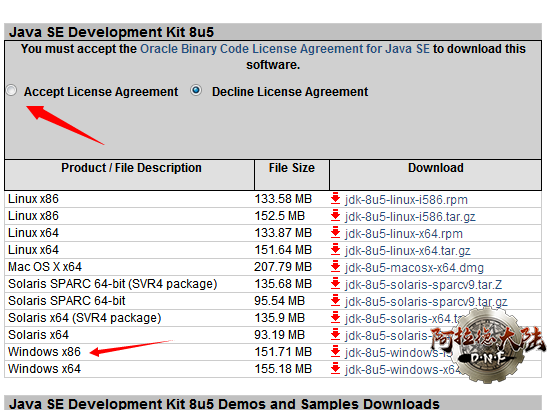Click Solaris SPARC 64-bit (SVR4 package) text
This screenshot has width=555, height=410.
click(113, 284)
